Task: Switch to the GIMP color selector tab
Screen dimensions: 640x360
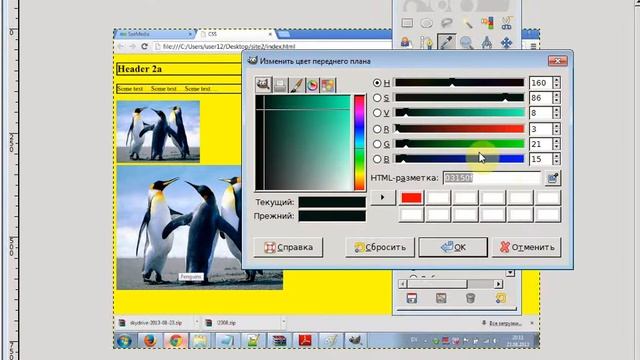Action: tap(263, 85)
